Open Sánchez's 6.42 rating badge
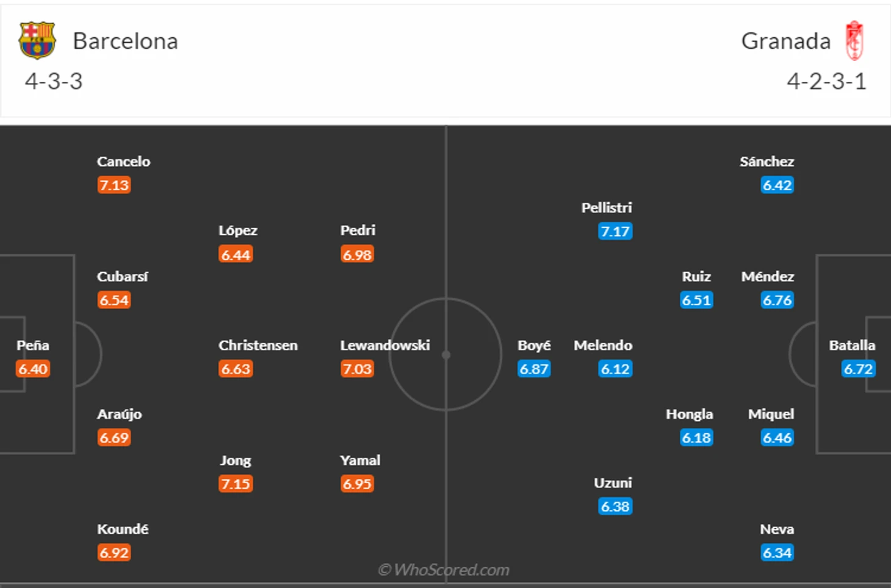 (x=777, y=185)
